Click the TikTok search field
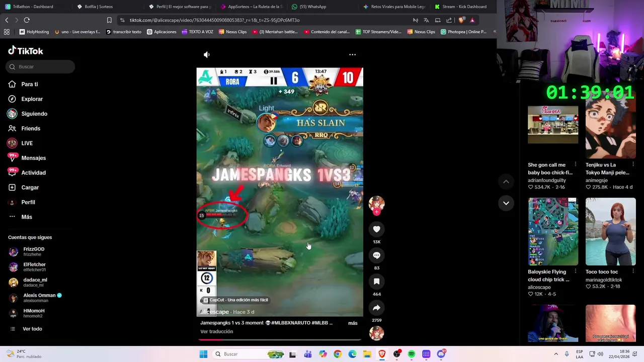This screenshot has height=362, width=644. (x=41, y=67)
